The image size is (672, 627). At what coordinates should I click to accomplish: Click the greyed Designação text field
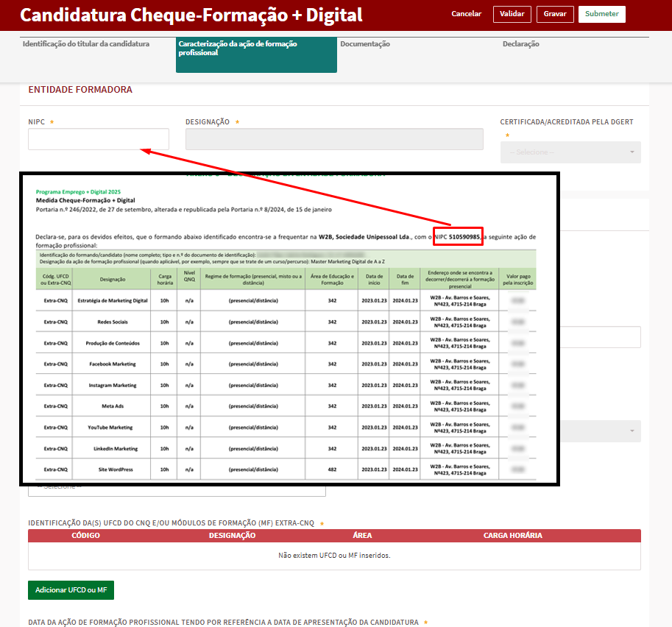click(x=334, y=139)
